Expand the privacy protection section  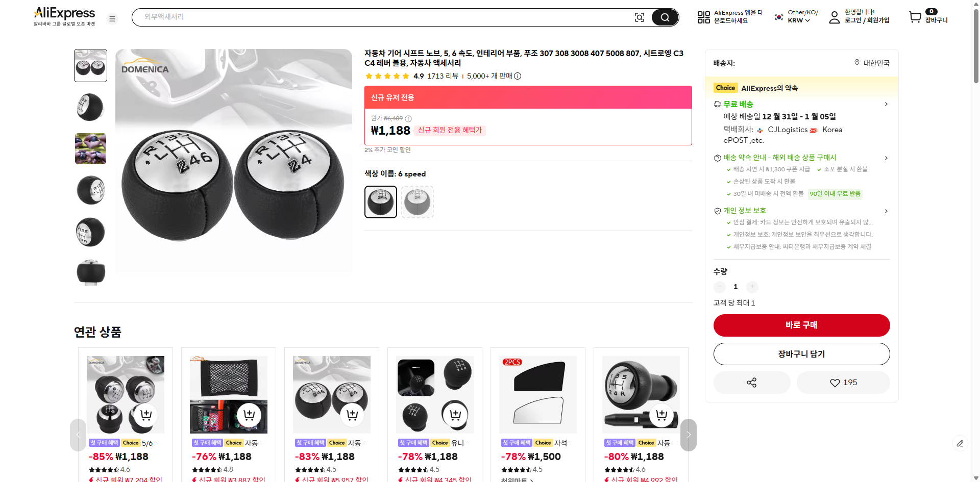coord(886,211)
